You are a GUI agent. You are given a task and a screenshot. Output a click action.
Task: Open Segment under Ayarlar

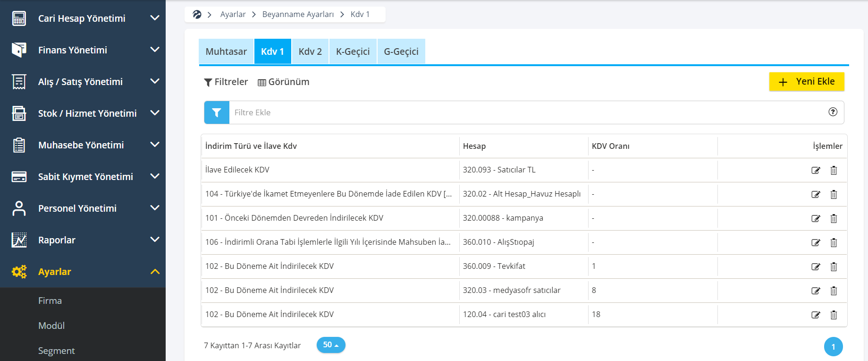(57, 351)
